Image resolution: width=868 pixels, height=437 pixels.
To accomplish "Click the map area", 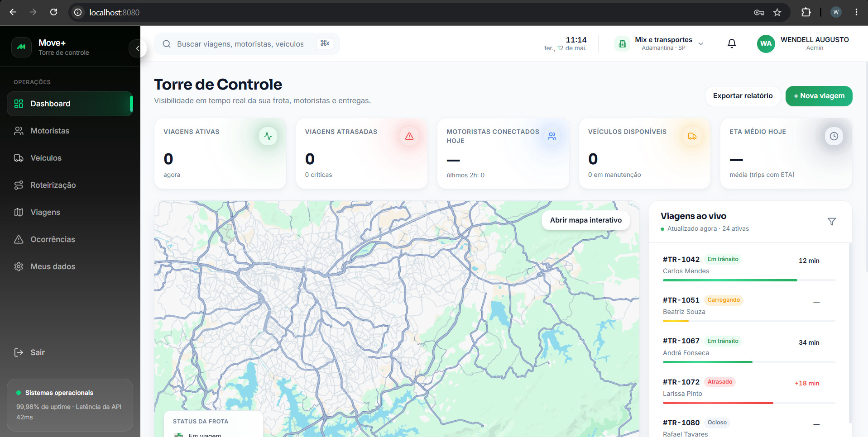I will coord(397,319).
